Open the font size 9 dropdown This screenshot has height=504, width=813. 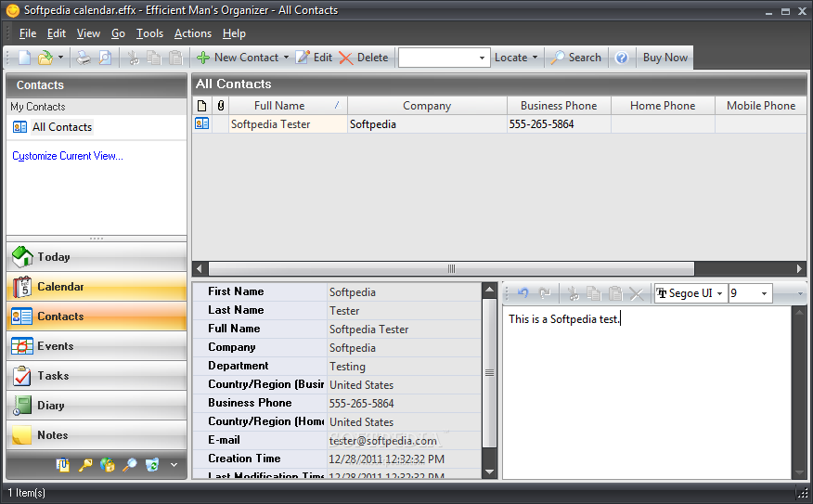pos(764,293)
